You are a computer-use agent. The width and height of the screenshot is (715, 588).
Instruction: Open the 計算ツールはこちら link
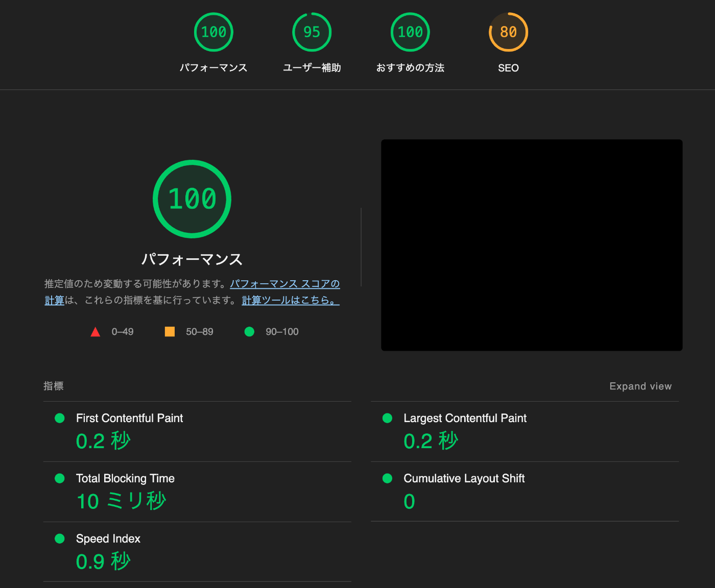(291, 300)
